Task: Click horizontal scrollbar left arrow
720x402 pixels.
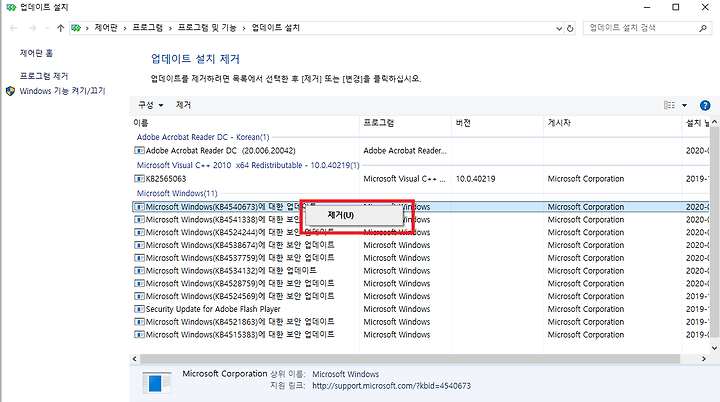Action: (x=135, y=359)
